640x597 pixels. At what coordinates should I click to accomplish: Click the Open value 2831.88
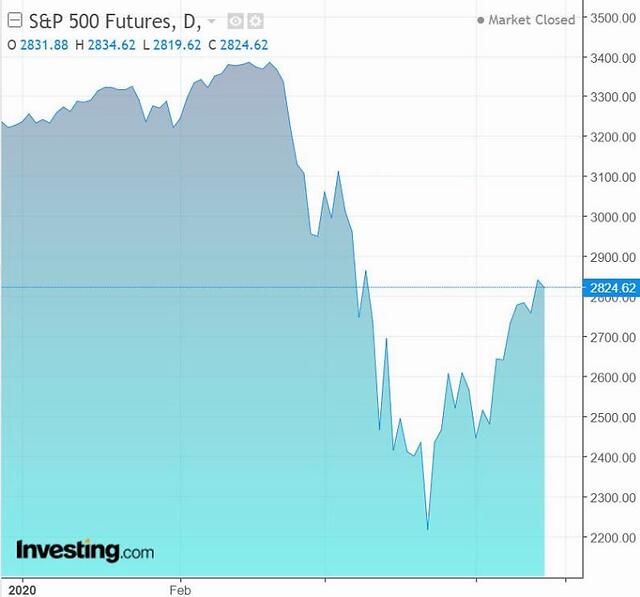[44, 45]
